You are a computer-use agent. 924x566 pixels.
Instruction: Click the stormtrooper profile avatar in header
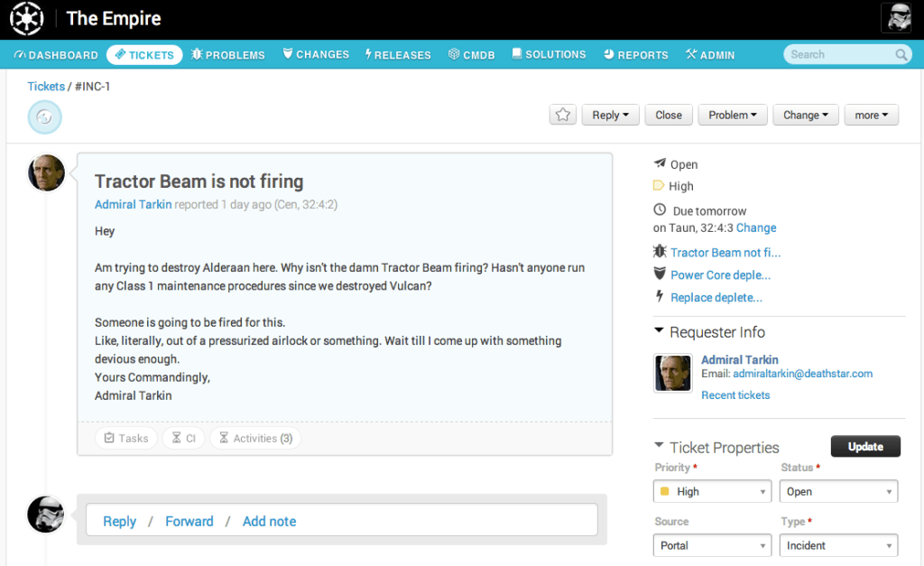[x=898, y=19]
